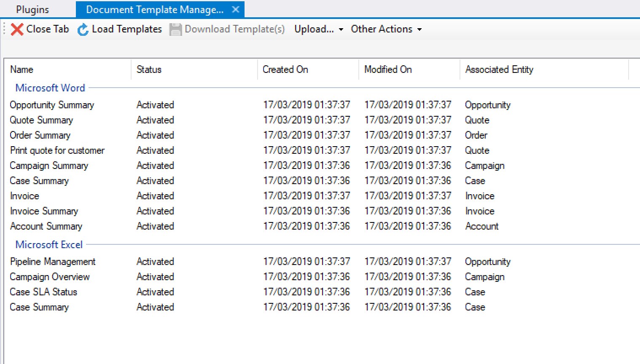Select the Opportunity Summary template row
640x364 pixels.
click(x=51, y=105)
